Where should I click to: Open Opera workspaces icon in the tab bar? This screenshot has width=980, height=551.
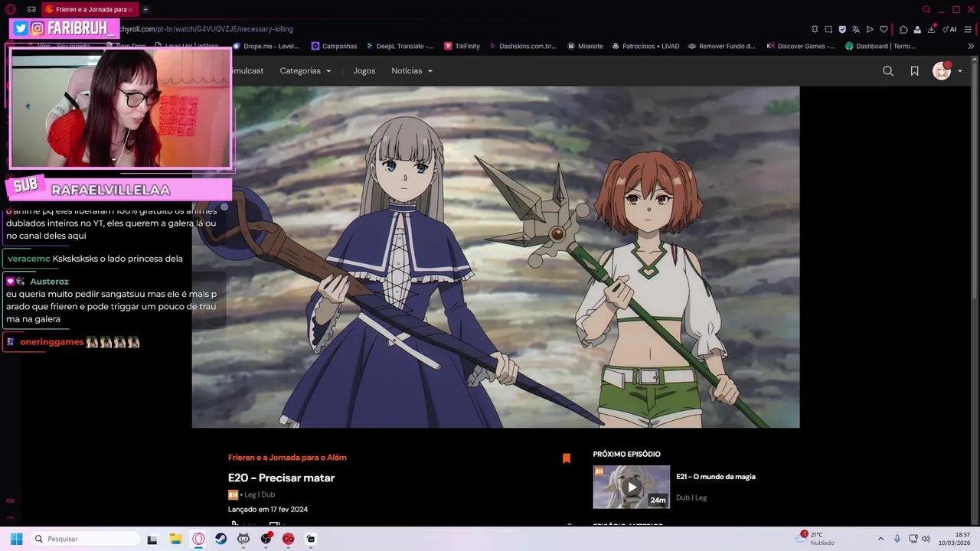click(31, 9)
